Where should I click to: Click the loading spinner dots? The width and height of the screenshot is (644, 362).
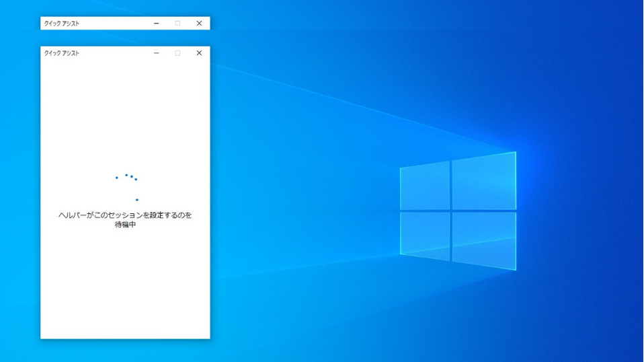click(127, 187)
